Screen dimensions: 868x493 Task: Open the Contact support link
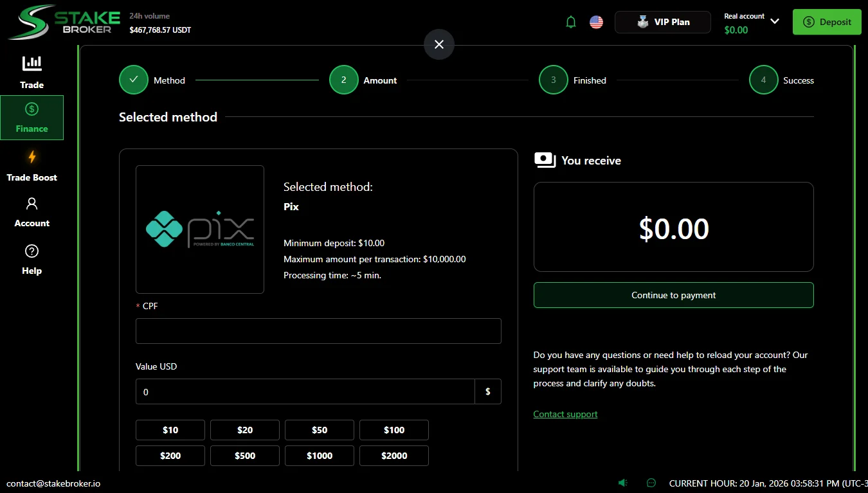(x=565, y=414)
